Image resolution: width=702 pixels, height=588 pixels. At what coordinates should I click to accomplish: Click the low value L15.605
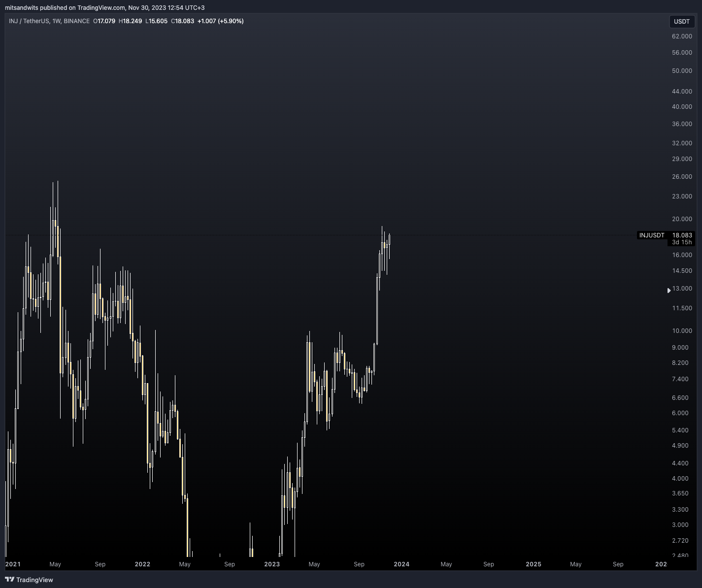click(x=156, y=21)
